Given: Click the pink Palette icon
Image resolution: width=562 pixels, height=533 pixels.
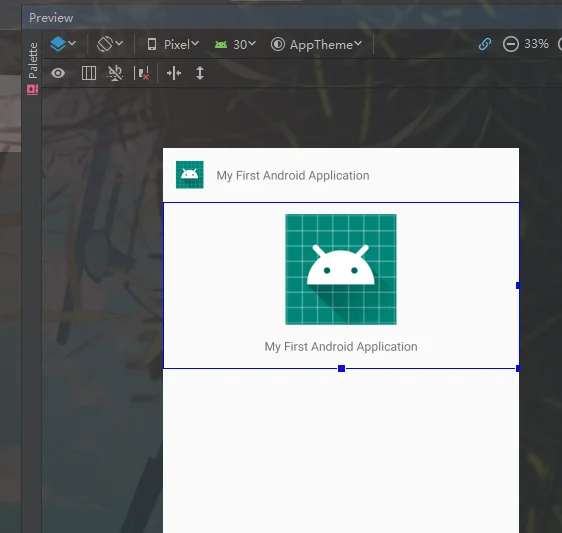Looking at the screenshot, I should 33,90.
